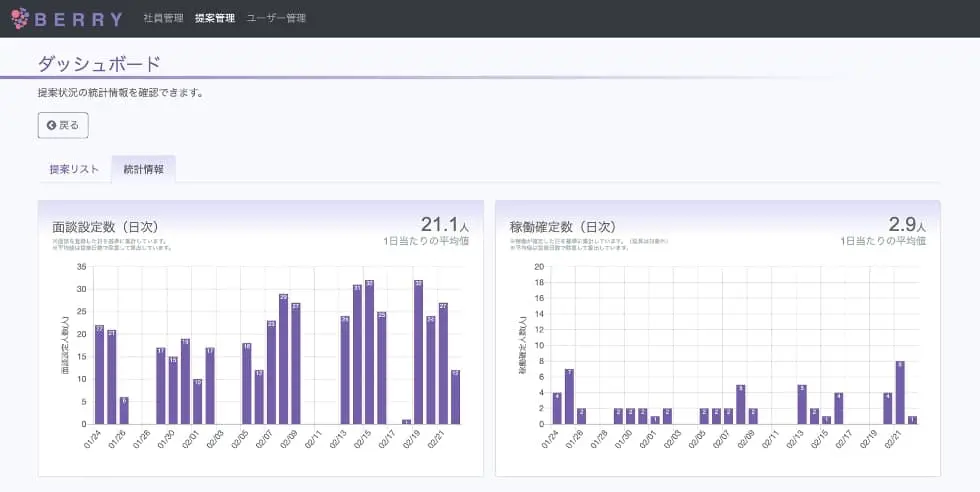Click the shortest bar valued 1 in 面談設定数 chart

[x=406, y=421]
